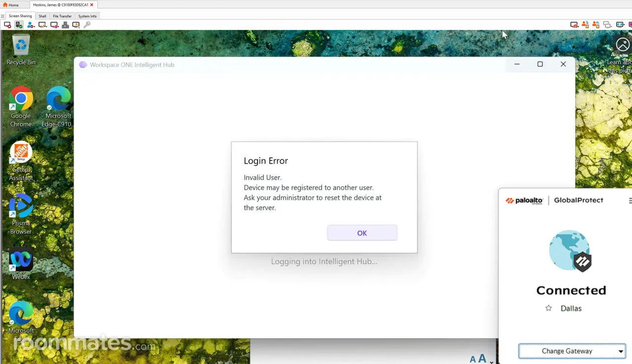Click the get clipboard from remote icon
The image size is (632, 364).
596,25
